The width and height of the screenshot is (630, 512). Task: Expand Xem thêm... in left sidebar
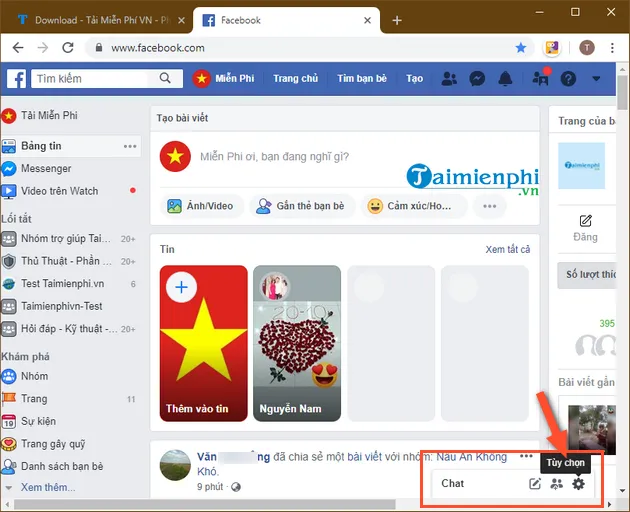pyautogui.click(x=48, y=487)
